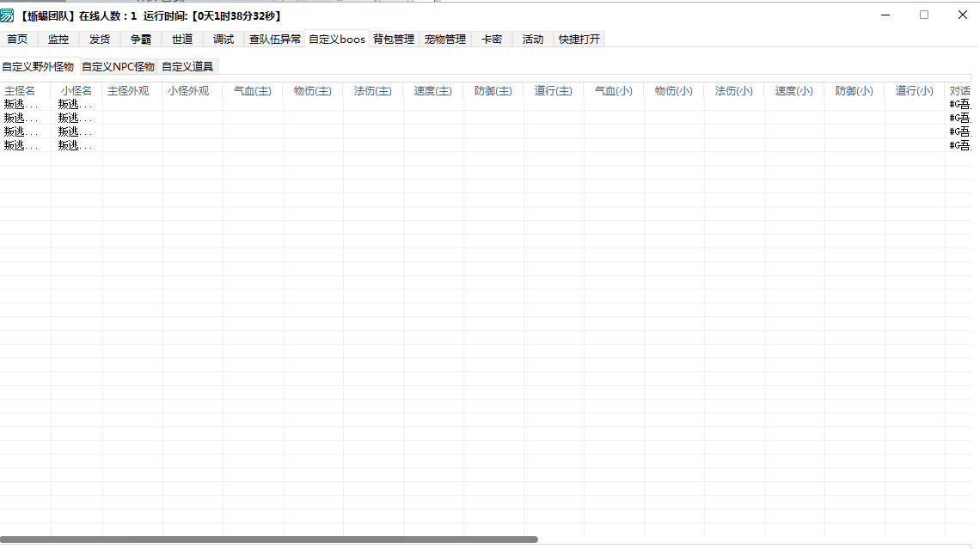980x549 pixels.
Task: Click the 主怪名 column header
Action: [20, 91]
